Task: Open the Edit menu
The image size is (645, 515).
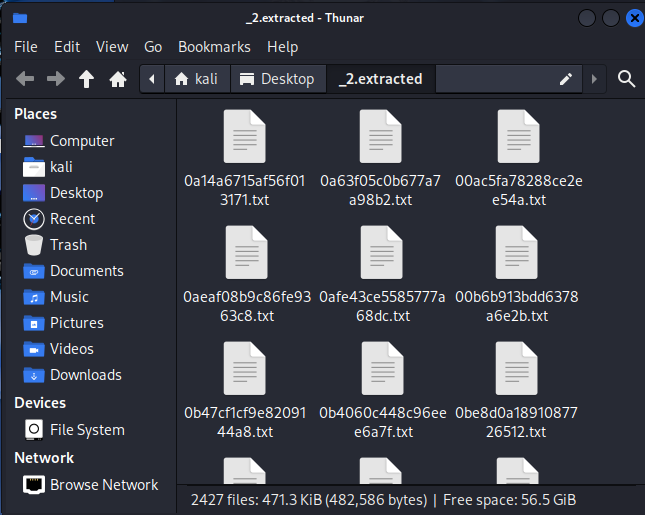Action: click(67, 47)
